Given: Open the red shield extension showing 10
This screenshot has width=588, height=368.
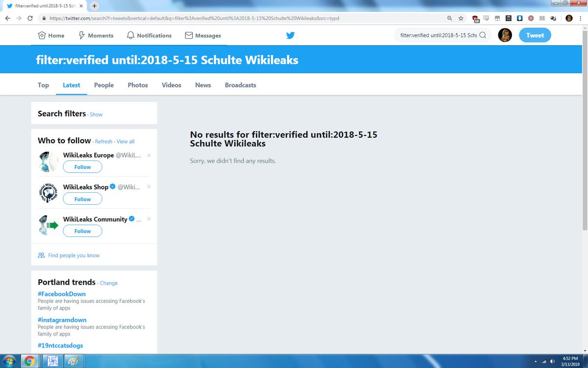Looking at the screenshot, I should [x=475, y=19].
